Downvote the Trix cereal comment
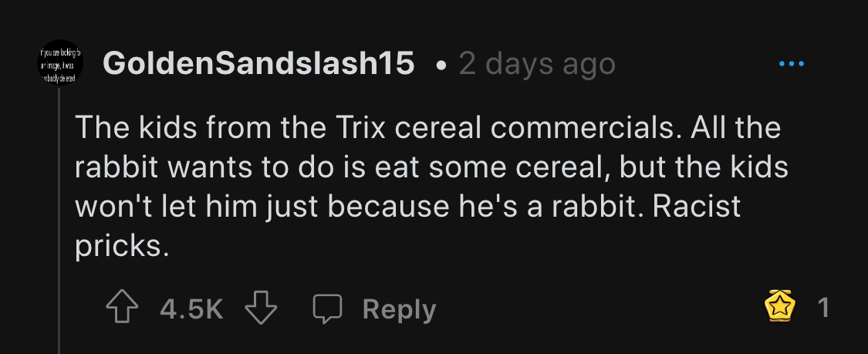 (x=261, y=308)
